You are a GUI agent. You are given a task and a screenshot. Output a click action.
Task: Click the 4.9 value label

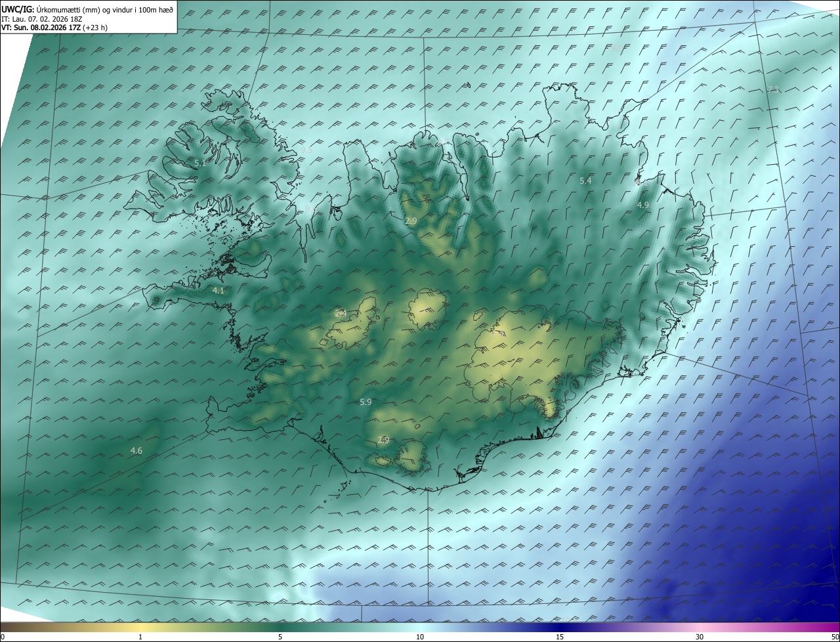click(643, 205)
